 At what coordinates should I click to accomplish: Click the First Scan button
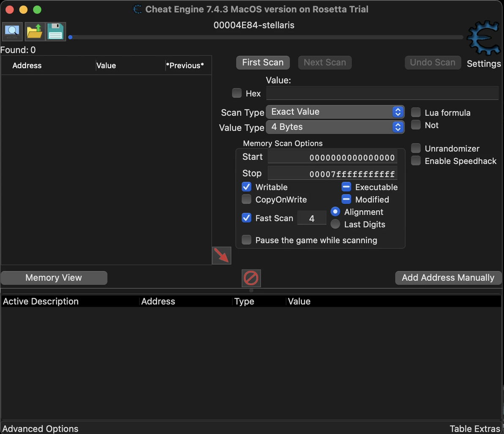pyautogui.click(x=263, y=62)
